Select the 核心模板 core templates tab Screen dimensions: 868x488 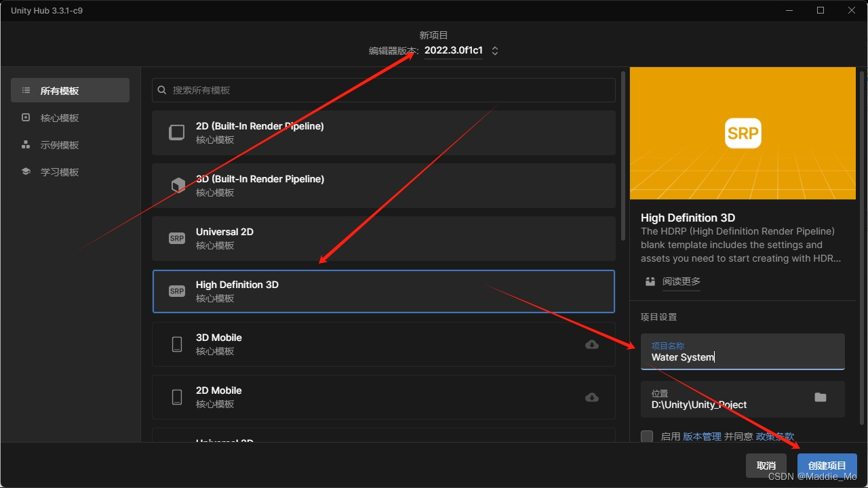click(70, 117)
